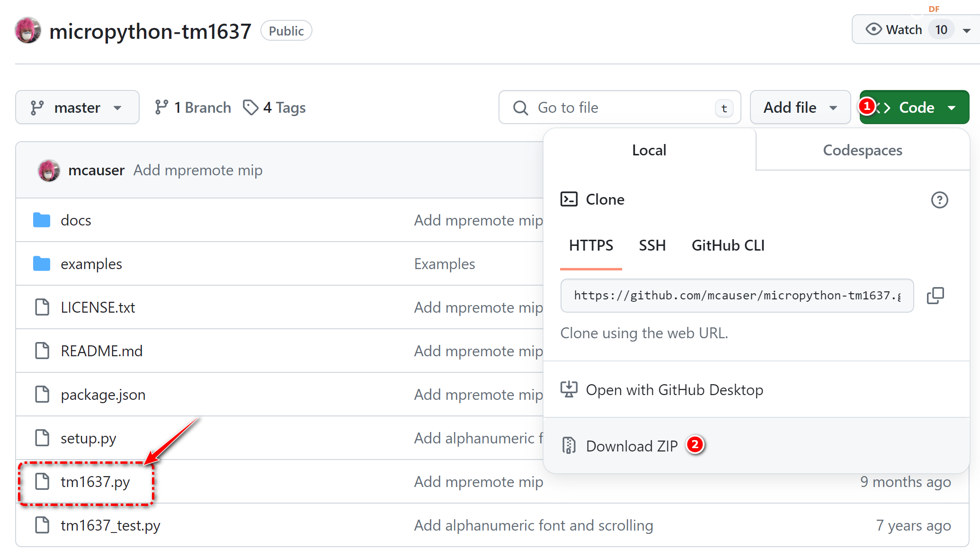The image size is (980, 559).
Task: Toggle the green Code dropdown button
Action: [x=914, y=108]
